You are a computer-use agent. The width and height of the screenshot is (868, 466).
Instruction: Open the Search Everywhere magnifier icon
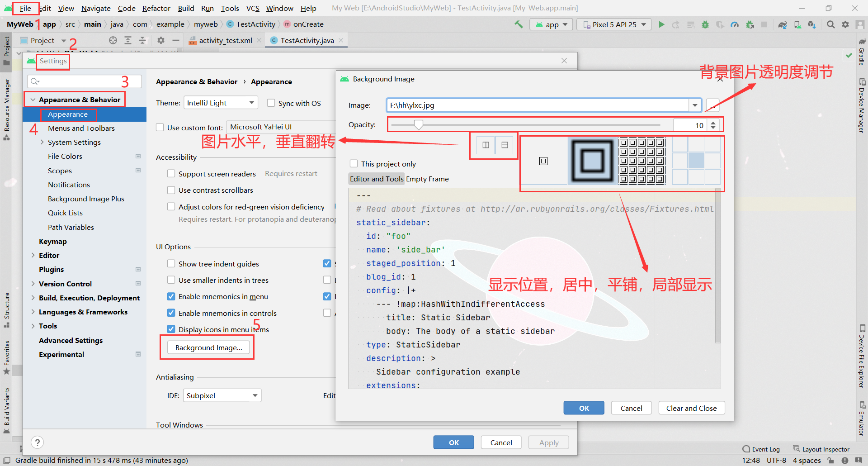[830, 24]
